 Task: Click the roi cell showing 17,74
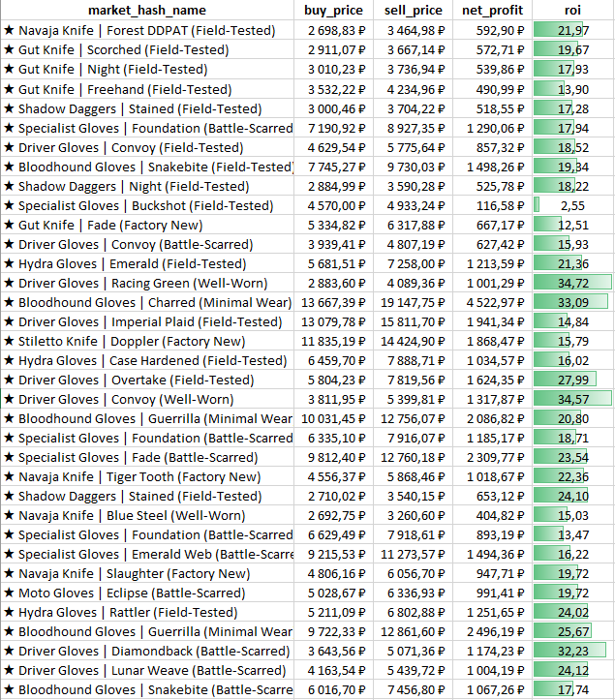(573, 689)
